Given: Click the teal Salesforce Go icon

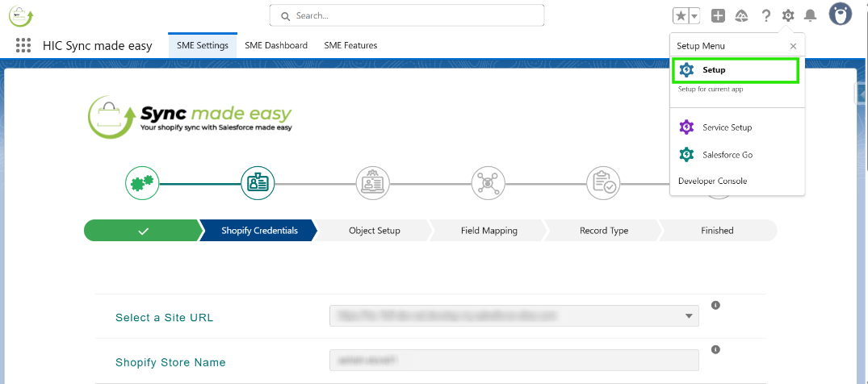Looking at the screenshot, I should click(x=686, y=155).
